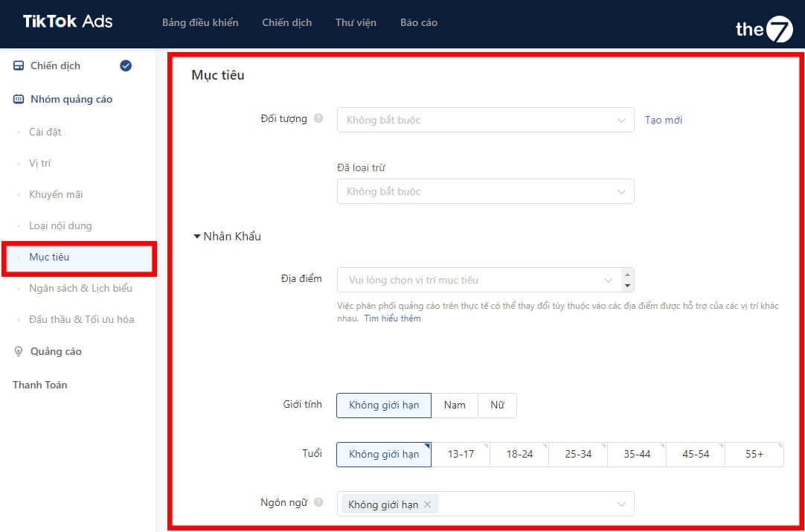Remove the Không giới hạn language tag
The image size is (805, 532).
point(427,504)
